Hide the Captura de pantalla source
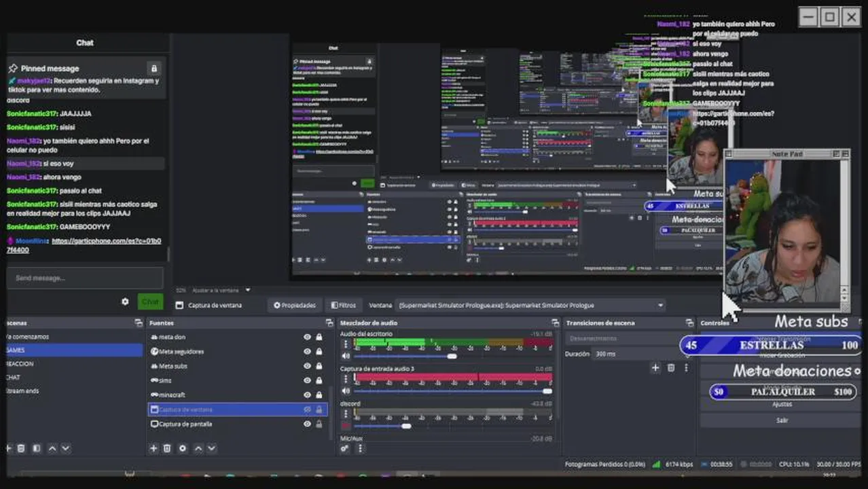 [x=307, y=424]
